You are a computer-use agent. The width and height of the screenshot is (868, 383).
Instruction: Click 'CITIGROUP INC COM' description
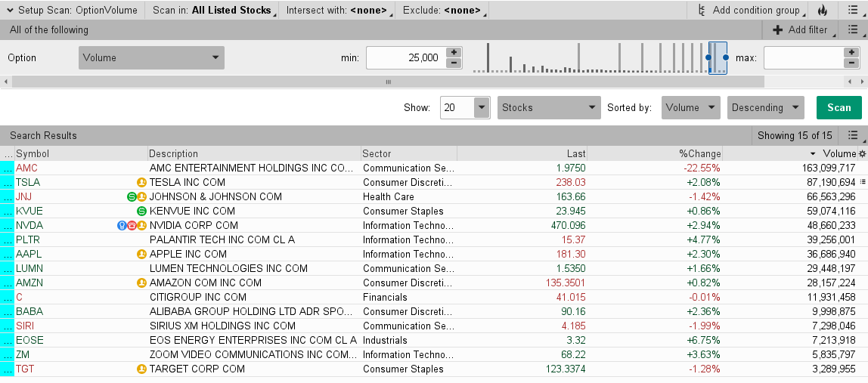click(197, 297)
